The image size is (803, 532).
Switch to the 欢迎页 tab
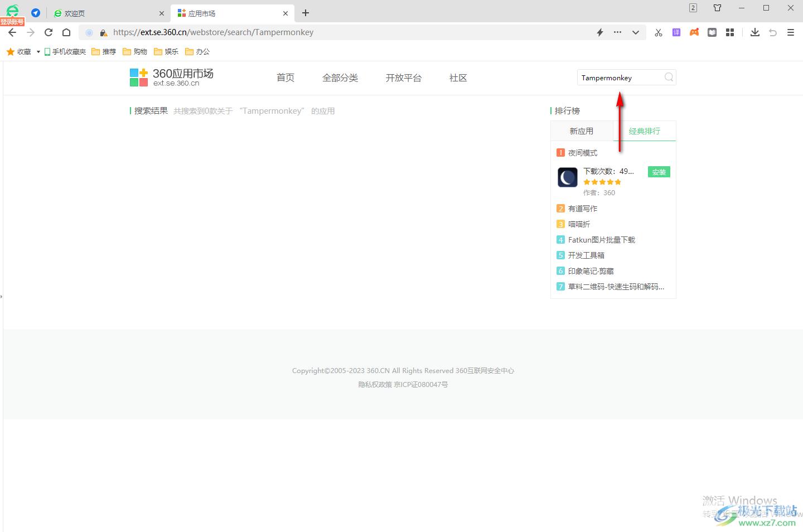[109, 13]
